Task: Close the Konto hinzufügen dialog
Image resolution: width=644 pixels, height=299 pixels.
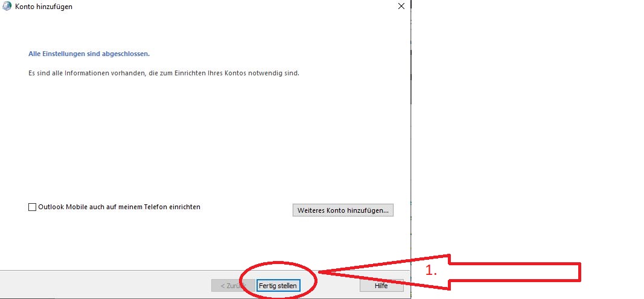Action: tap(401, 7)
